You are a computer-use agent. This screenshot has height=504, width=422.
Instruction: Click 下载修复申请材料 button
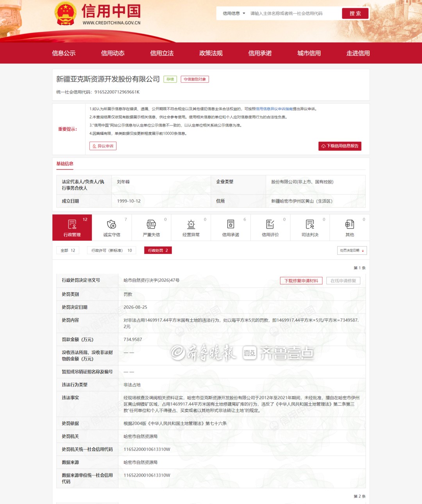point(301,281)
